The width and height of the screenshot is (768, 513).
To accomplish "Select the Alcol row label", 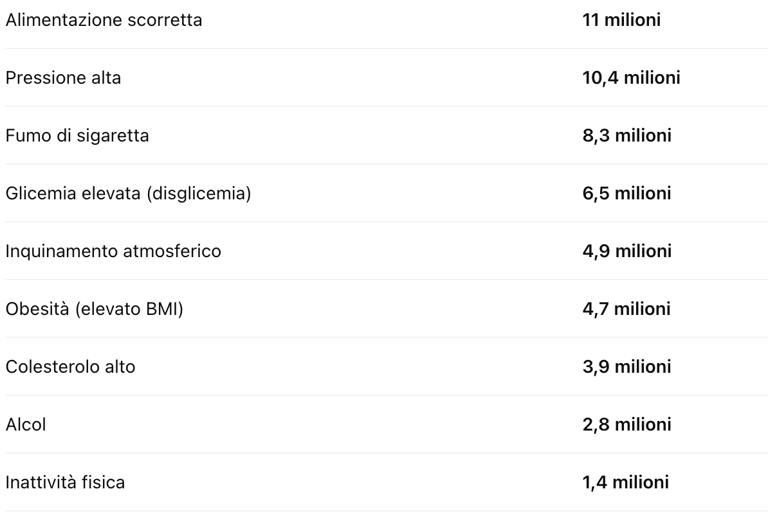I will tap(25, 425).
